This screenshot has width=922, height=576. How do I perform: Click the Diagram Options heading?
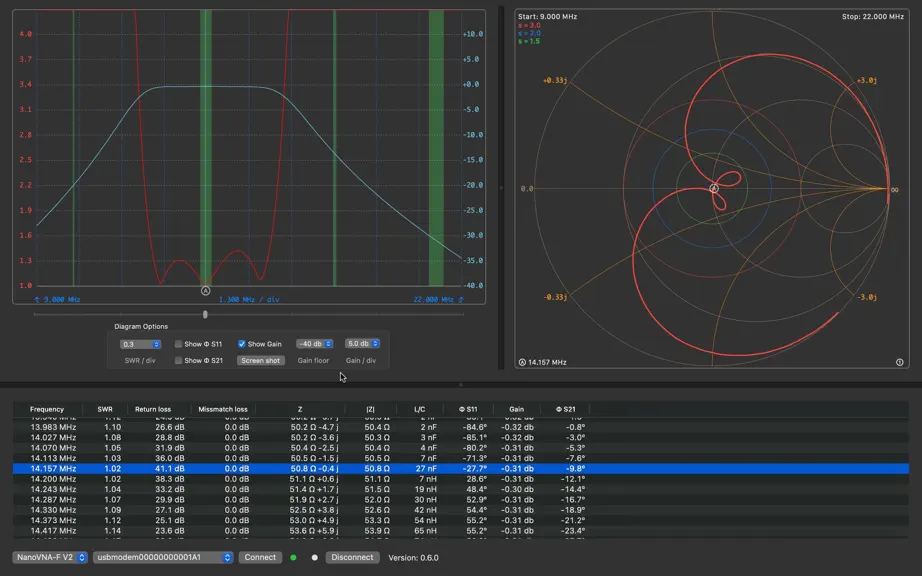(x=141, y=326)
